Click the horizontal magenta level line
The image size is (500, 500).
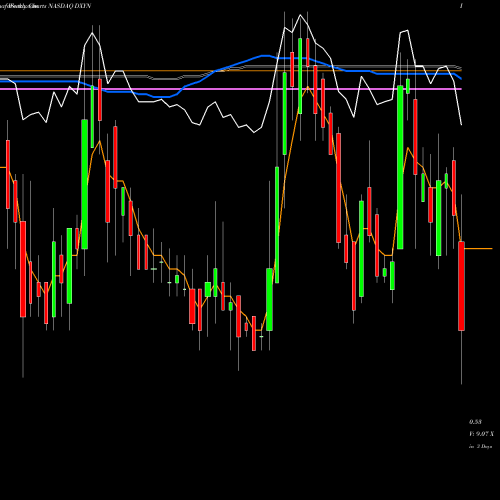click(231, 89)
